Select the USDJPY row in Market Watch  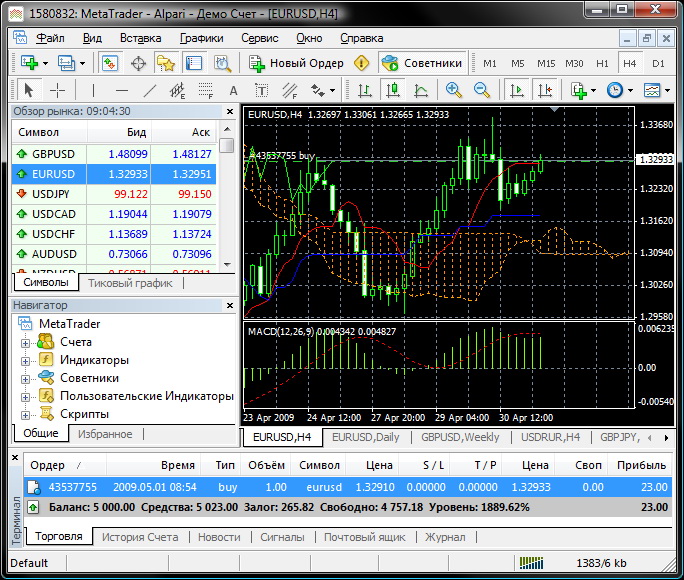(x=114, y=194)
